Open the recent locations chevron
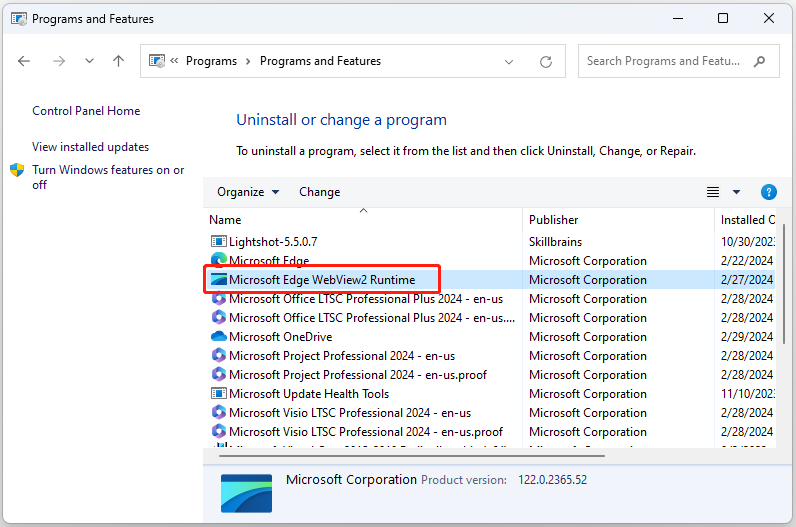Screen dimensions: 796x527 click(89, 61)
